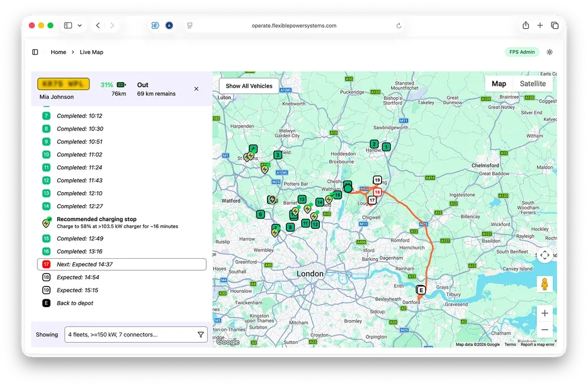Viewport: 588px width, 387px height.
Task: Reload the page in Safari
Action: pos(399,25)
